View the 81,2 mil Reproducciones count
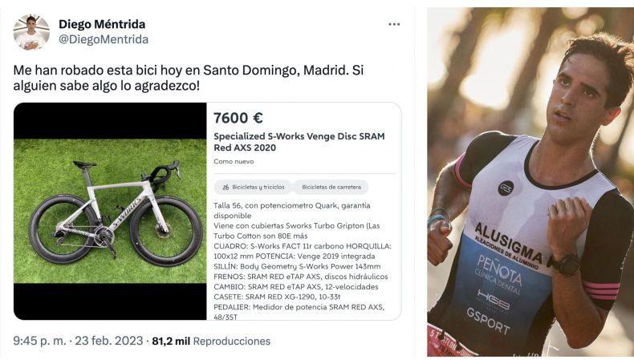 211,341
